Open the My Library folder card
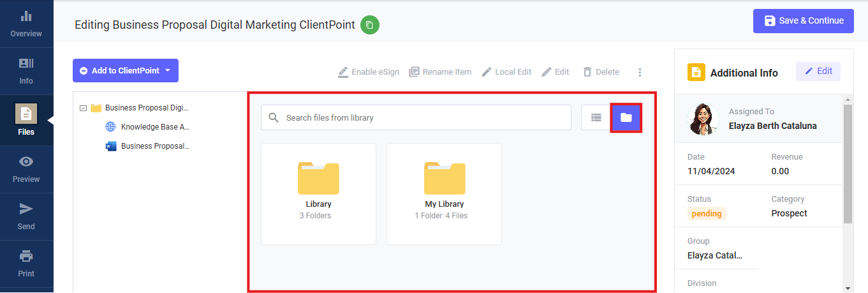The width and height of the screenshot is (868, 293). pos(444,193)
